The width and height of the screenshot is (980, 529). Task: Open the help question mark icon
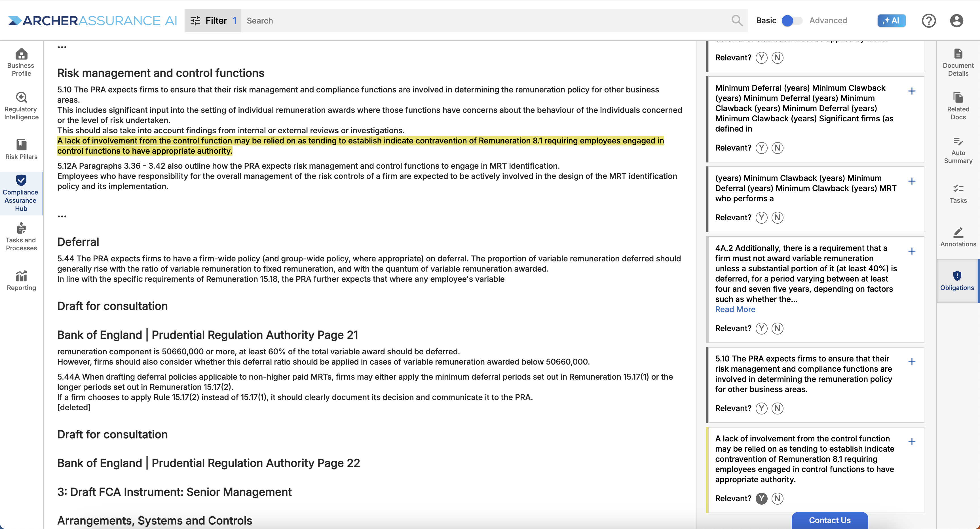[x=929, y=20]
